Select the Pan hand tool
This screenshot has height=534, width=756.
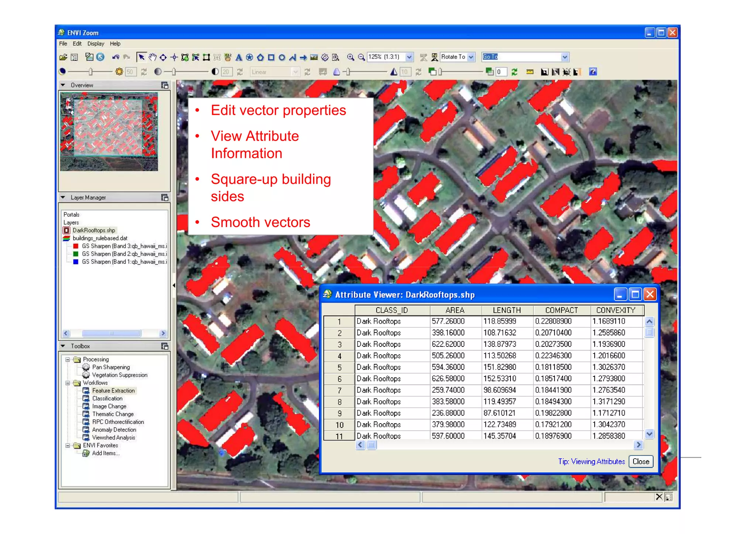tap(152, 57)
